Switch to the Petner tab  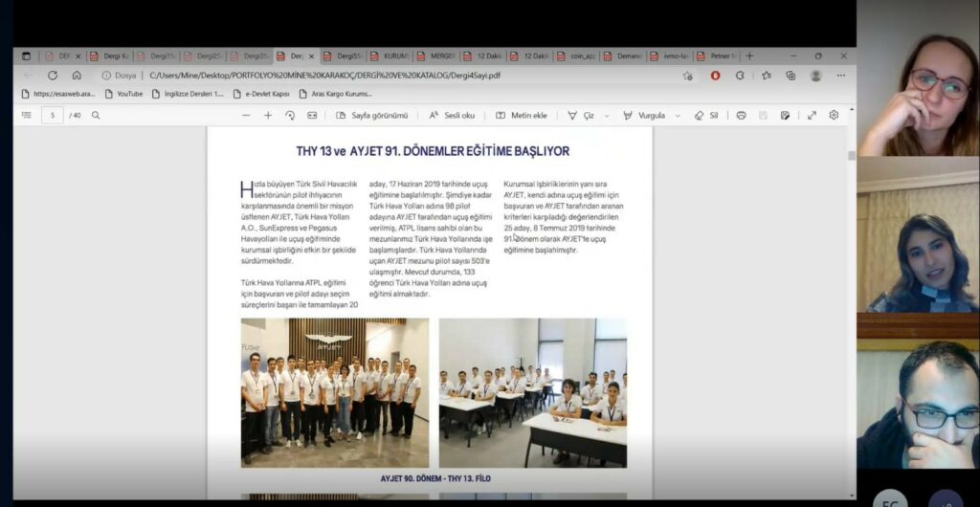tap(718, 56)
